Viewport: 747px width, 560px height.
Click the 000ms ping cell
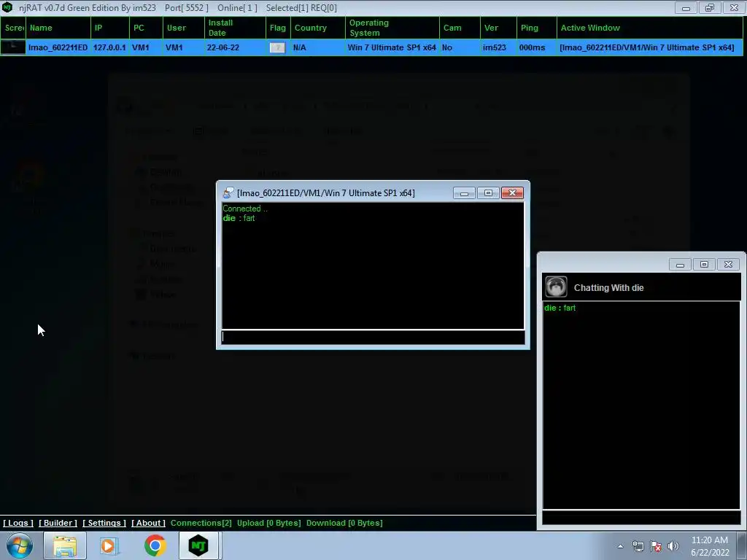(x=532, y=47)
